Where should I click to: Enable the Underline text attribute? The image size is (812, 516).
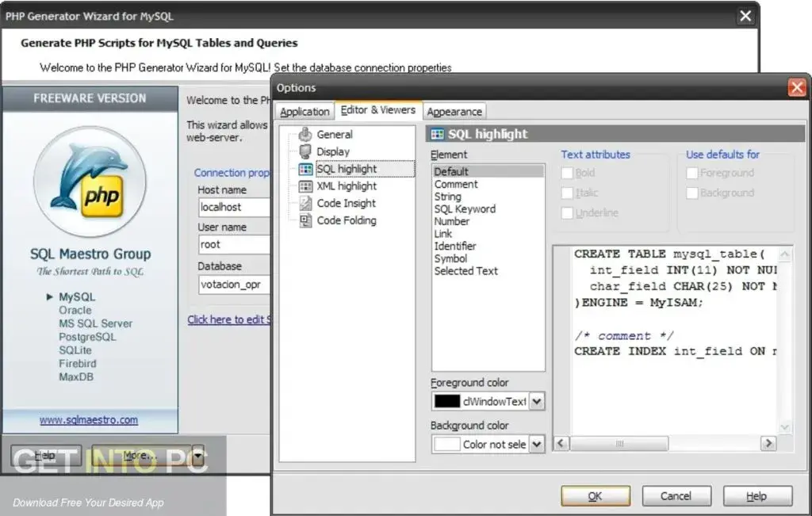point(567,212)
